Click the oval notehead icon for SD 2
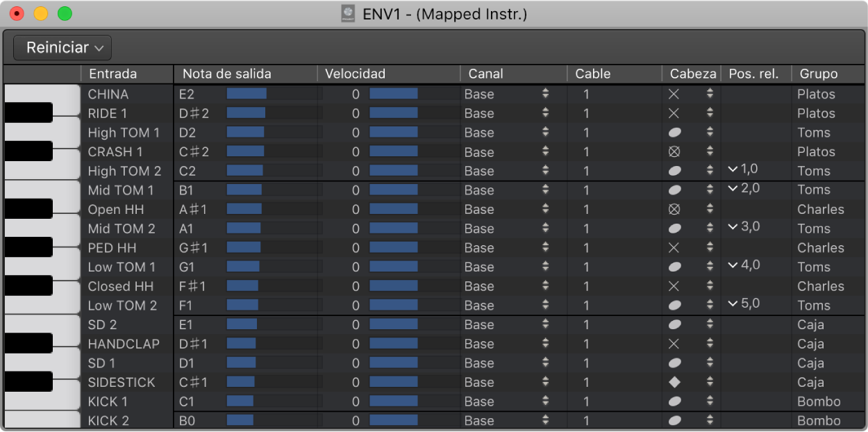This screenshot has height=432, width=868. point(674,324)
